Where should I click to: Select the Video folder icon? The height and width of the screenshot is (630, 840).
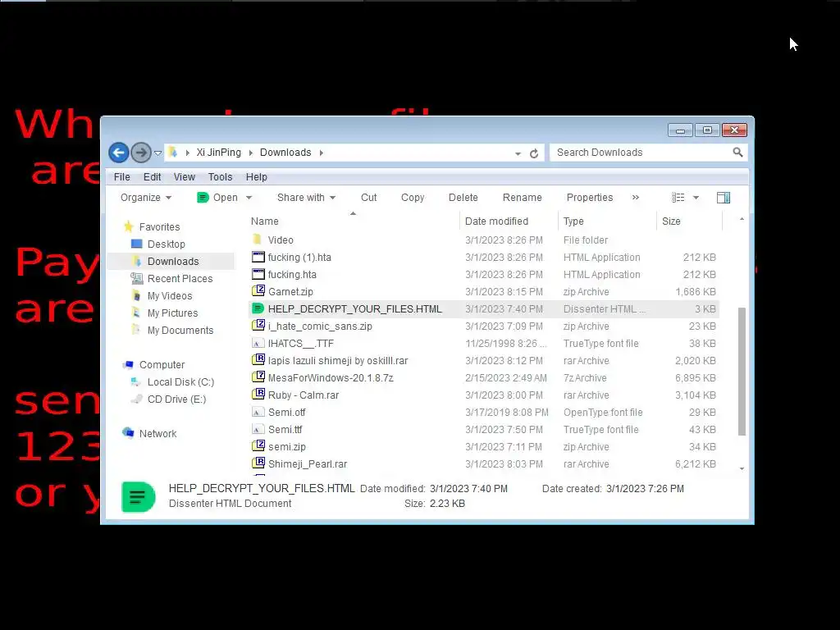[x=258, y=239]
